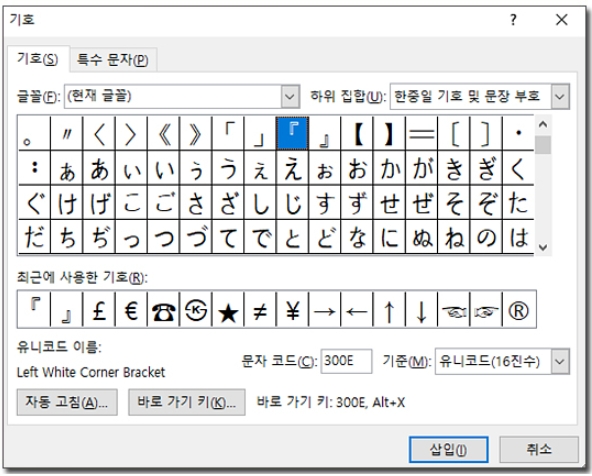
Task: Click the symbol grid scrollbar up arrow
Action: [x=543, y=125]
